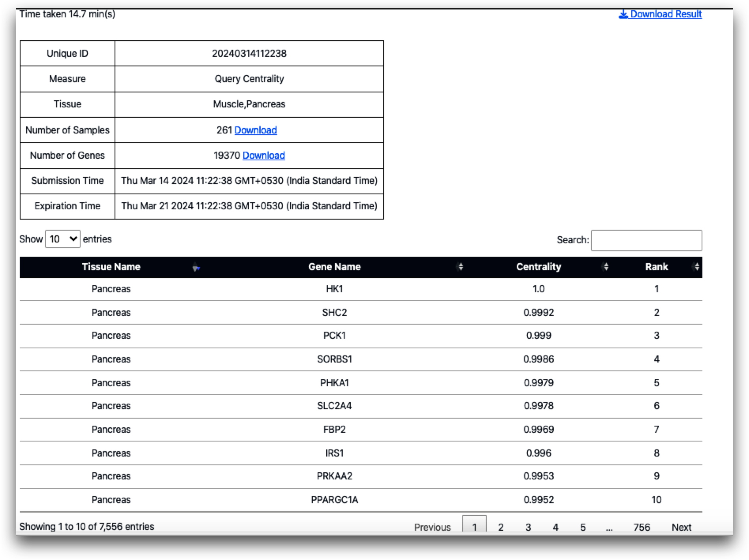Select the HK1 gene name cell
The image size is (749, 560).
334,289
